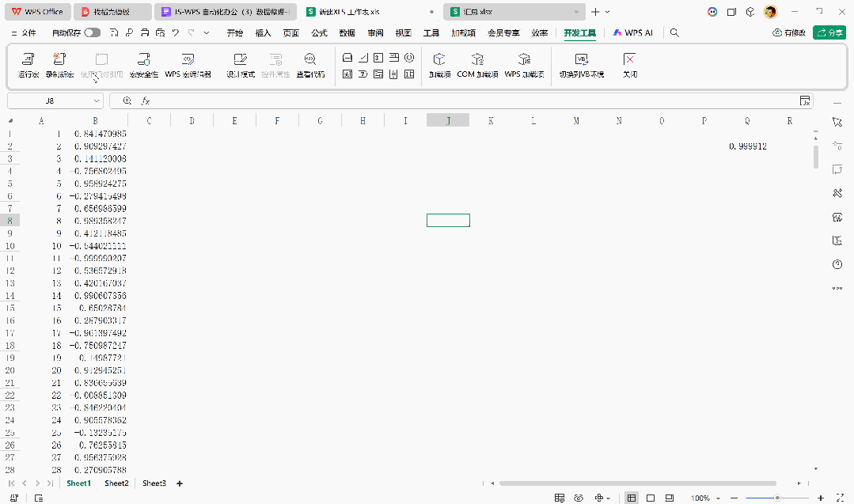Image resolution: width=854 pixels, height=504 pixels.
Task: Open the COM 加载项 manager
Action: tap(478, 63)
